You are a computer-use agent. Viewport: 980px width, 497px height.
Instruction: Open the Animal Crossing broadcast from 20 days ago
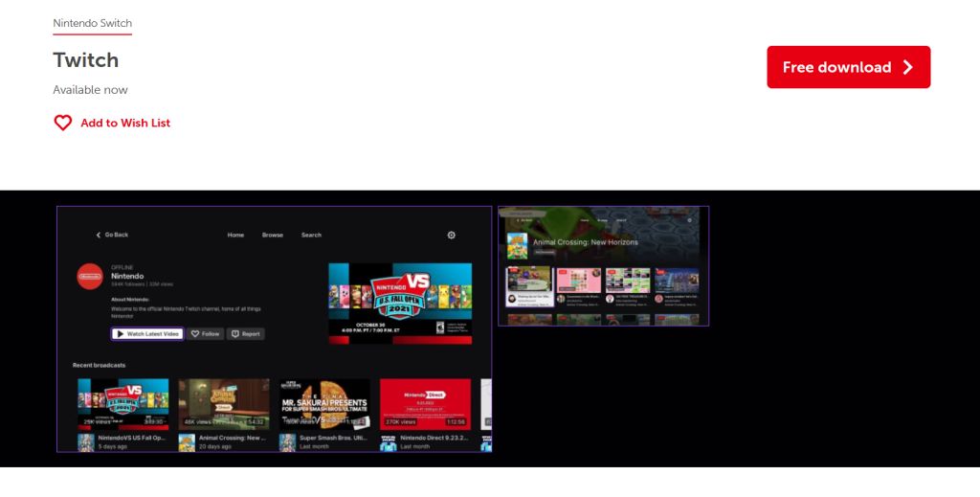coord(224,403)
